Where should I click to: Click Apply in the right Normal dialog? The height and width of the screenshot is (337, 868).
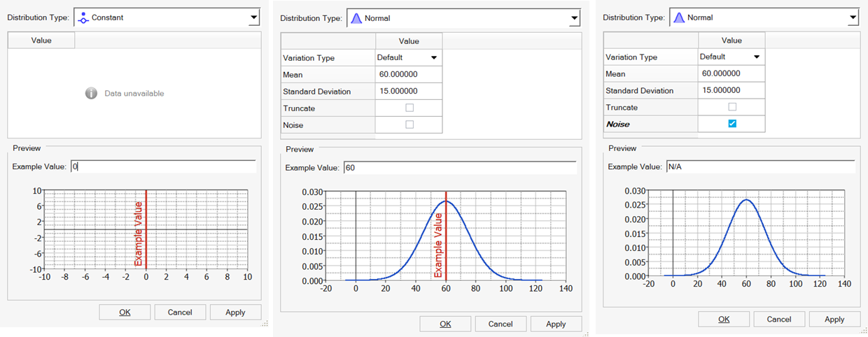834,319
